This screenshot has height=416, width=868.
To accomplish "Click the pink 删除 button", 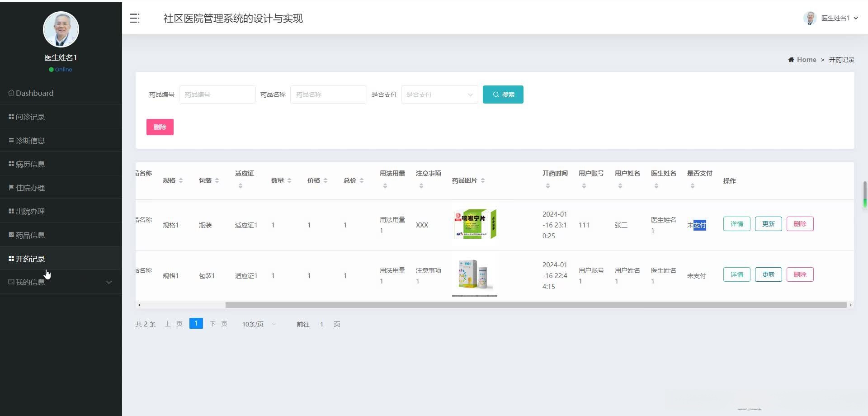I will 160,127.
